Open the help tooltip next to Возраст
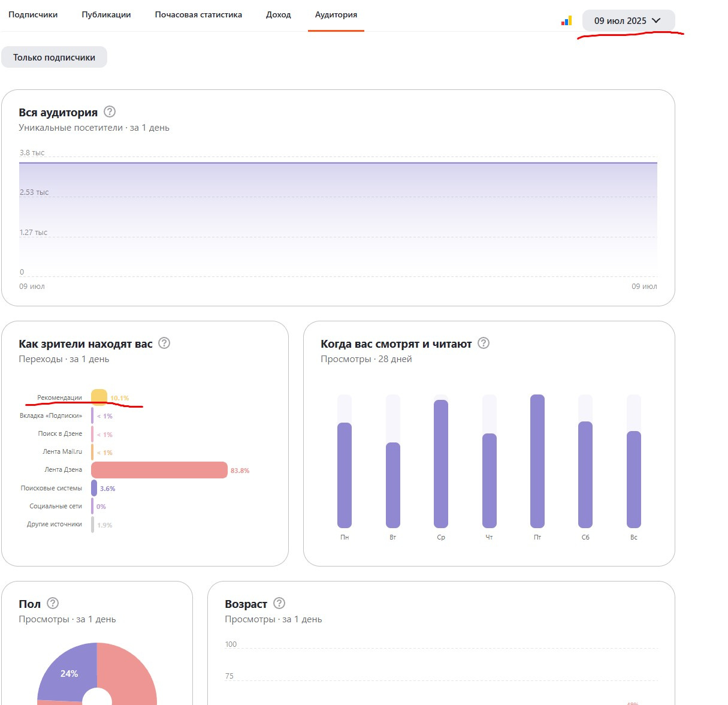728x705 pixels. pos(279,603)
